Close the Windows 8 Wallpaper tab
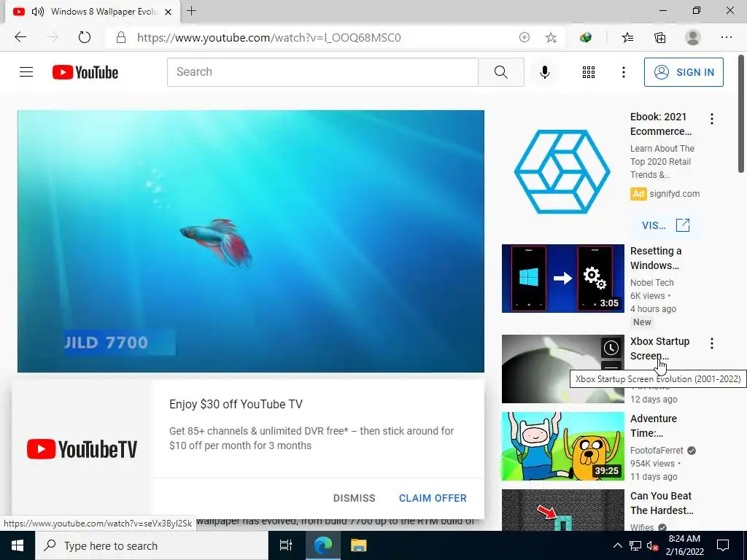The image size is (747, 560). coord(169,12)
